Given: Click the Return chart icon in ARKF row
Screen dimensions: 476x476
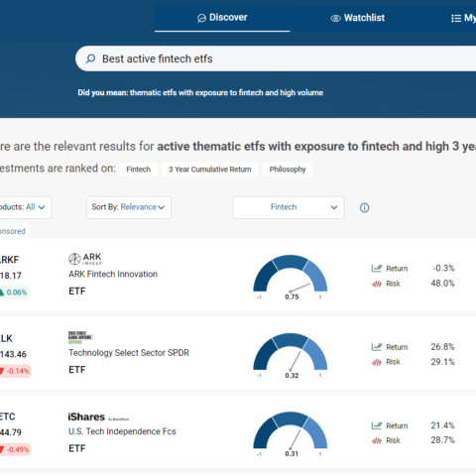Looking at the screenshot, I should pos(377,268).
